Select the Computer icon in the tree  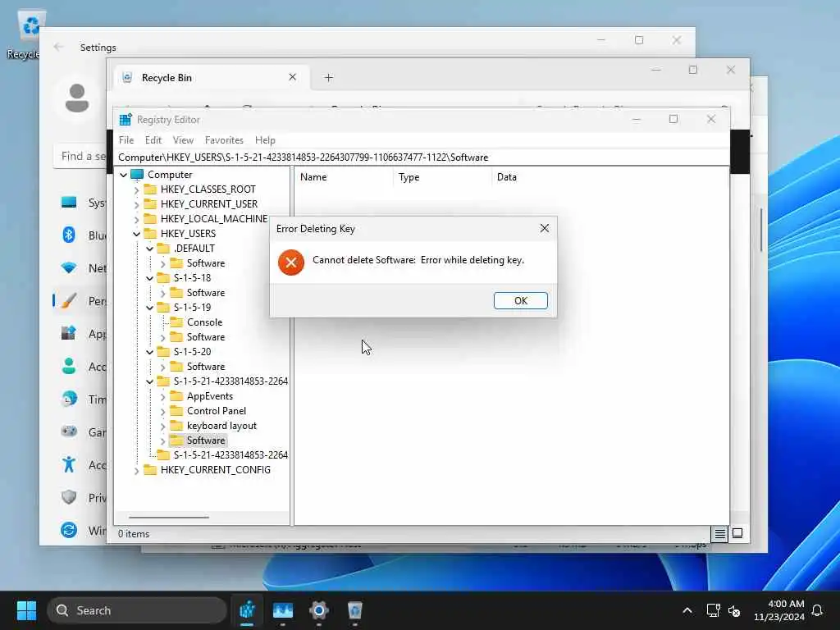(137, 175)
